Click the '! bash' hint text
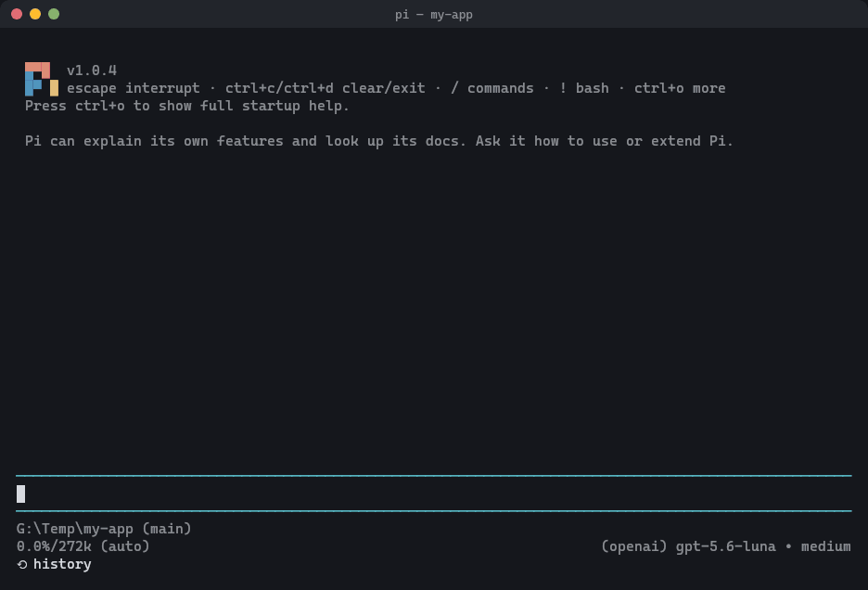Viewport: 868px width, 590px height. point(583,88)
